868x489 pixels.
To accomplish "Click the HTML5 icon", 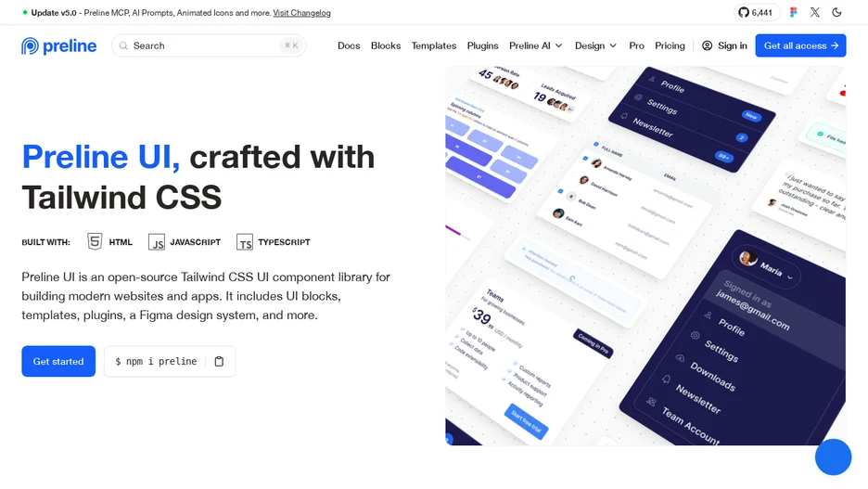I will (x=95, y=241).
